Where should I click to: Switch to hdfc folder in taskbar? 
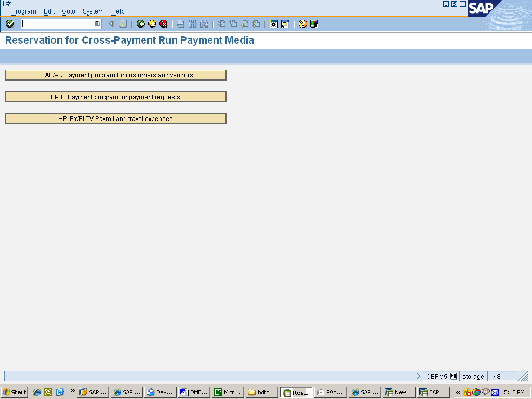click(262, 392)
